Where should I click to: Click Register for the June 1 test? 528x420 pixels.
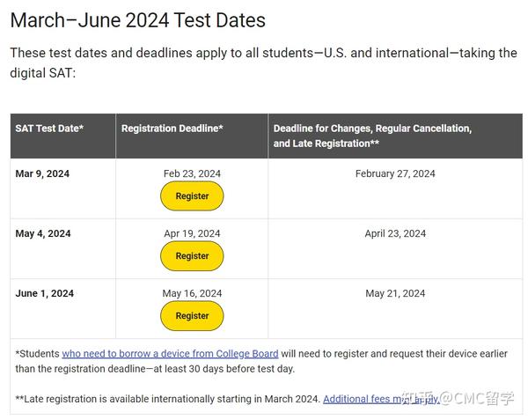pos(192,316)
